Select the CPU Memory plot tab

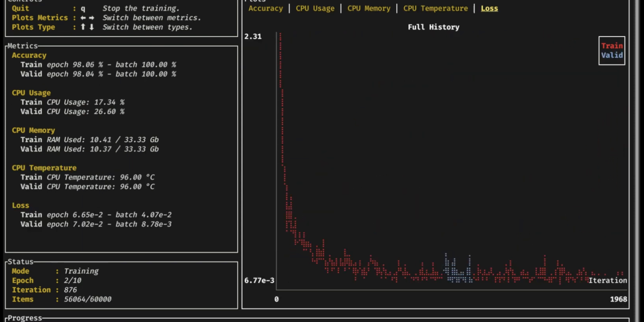[369, 9]
